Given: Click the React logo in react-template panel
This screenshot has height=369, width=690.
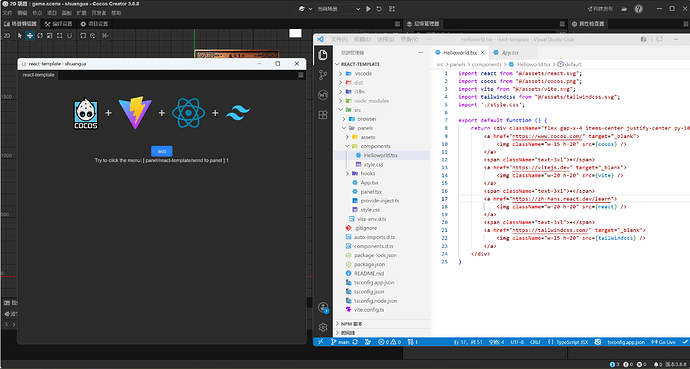Looking at the screenshot, I should pos(188,113).
